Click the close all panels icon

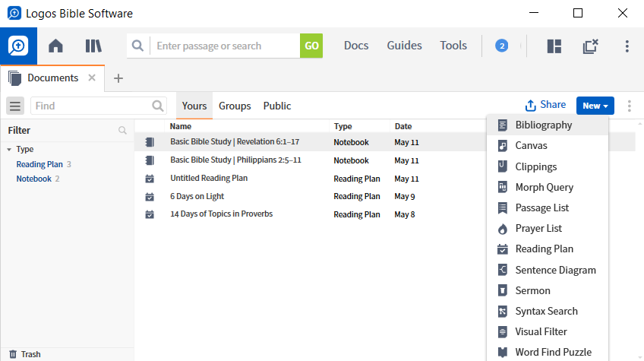pos(591,46)
